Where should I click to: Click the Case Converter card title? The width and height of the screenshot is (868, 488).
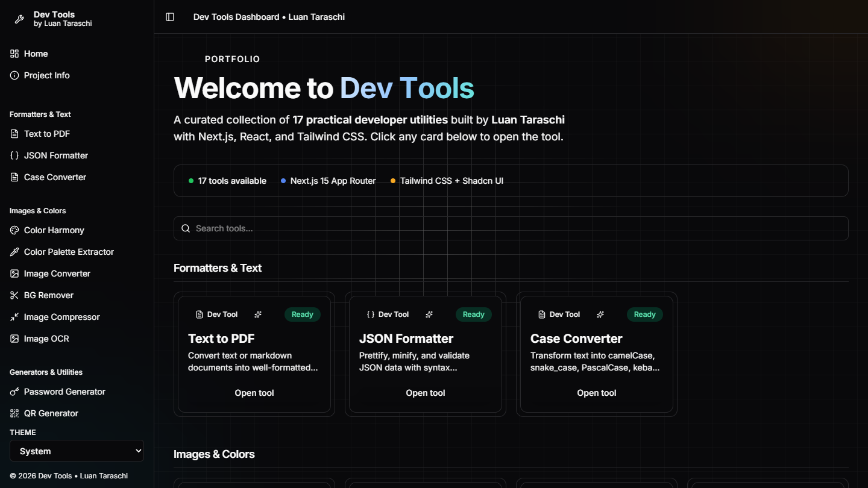576,339
